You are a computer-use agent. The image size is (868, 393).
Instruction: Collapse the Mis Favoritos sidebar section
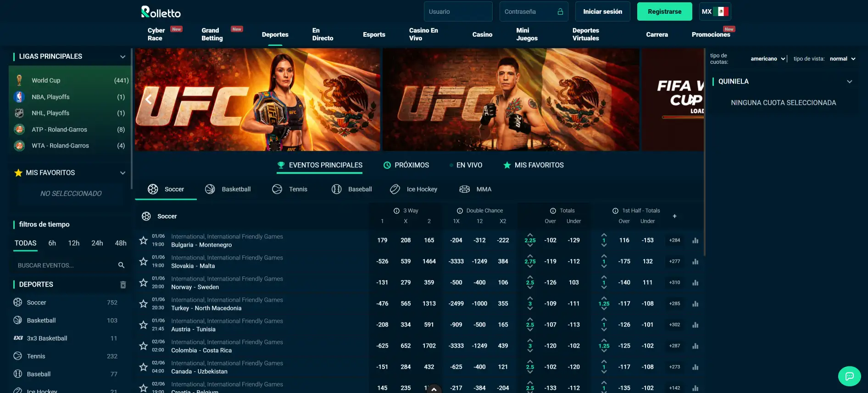coord(122,173)
